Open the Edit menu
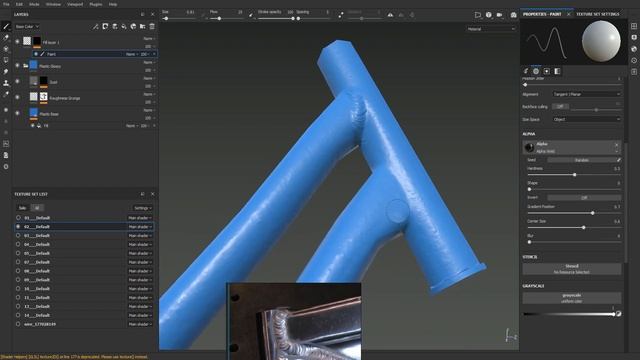This screenshot has height=360, width=640. tap(19, 4)
